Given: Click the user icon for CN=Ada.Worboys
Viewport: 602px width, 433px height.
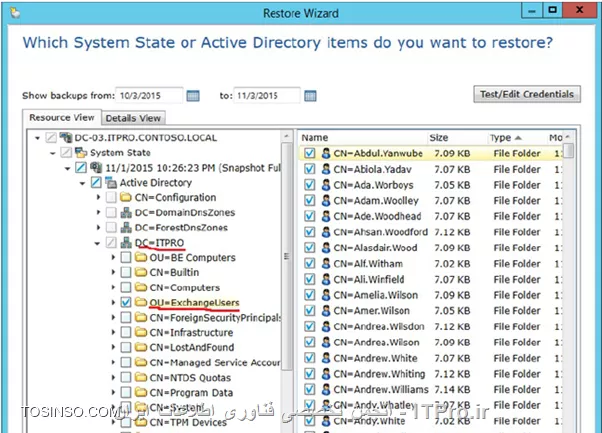Looking at the screenshot, I should pos(326,185).
